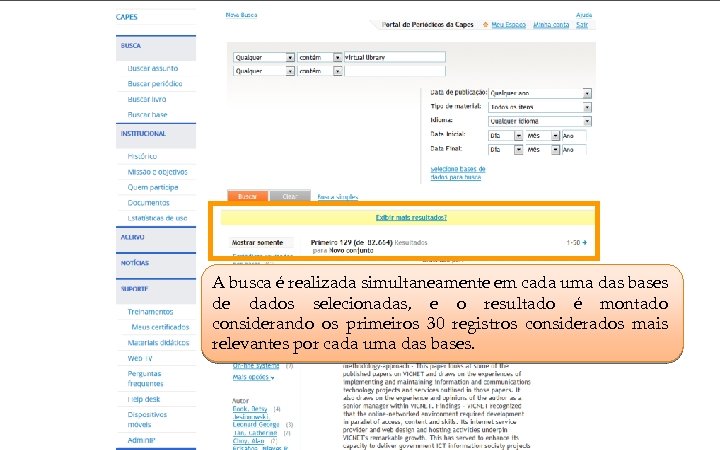The height and width of the screenshot is (450, 720).
Task: Open the CAPES link
Action: click(x=126, y=17)
